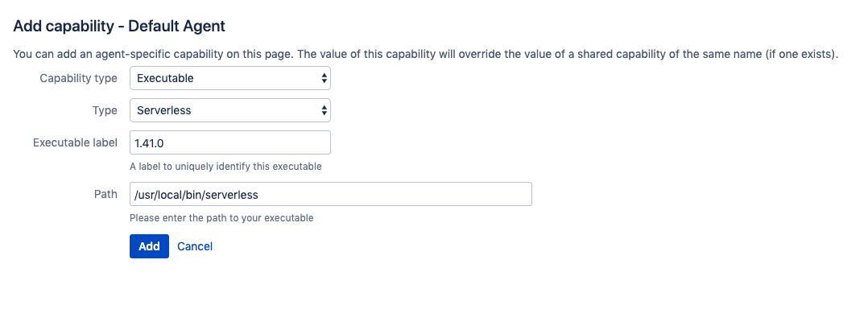The width and height of the screenshot is (868, 330).
Task: Click the blue Add button
Action: [149, 245]
